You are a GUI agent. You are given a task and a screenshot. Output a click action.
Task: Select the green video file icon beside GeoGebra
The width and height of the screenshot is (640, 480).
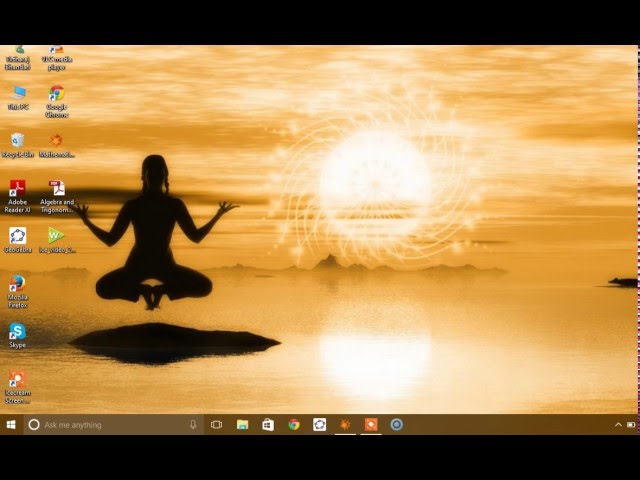click(x=57, y=240)
